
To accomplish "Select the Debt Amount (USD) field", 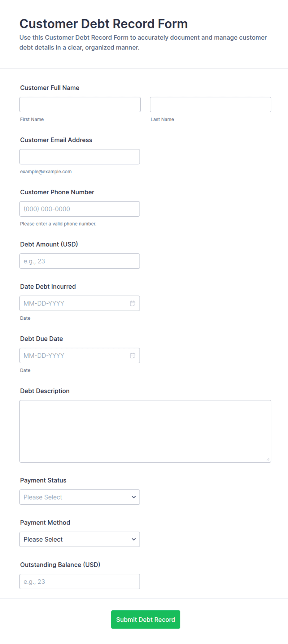I will 80,261.
